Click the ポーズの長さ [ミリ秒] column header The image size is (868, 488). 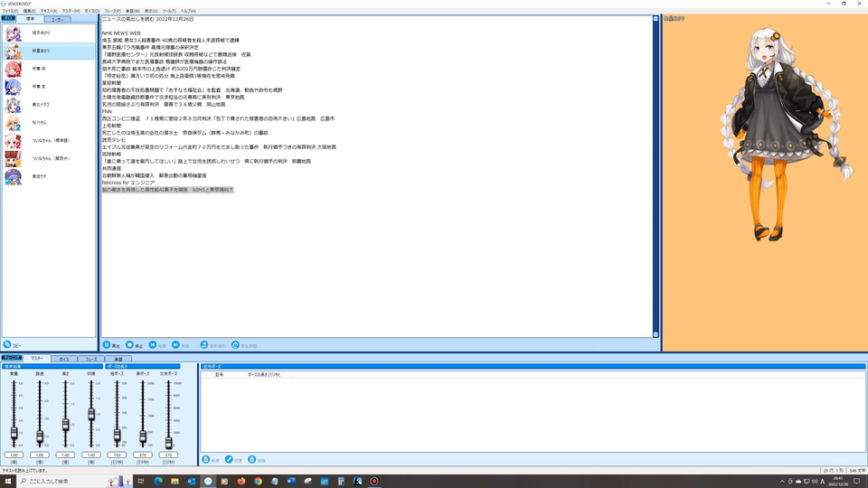click(x=263, y=374)
